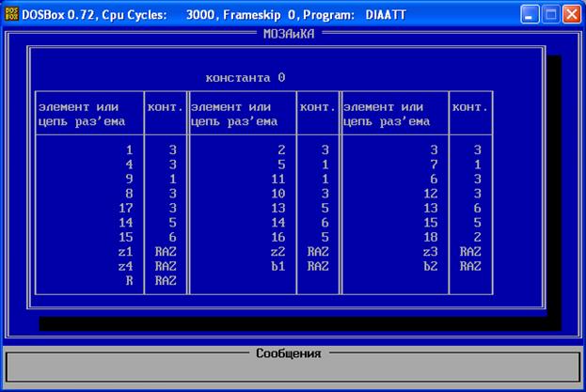The height and width of the screenshot is (392, 586).
Task: Click the МОЗАиКА panel title
Action: click(x=290, y=33)
